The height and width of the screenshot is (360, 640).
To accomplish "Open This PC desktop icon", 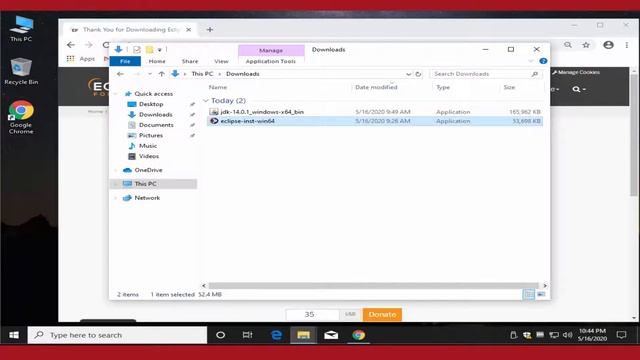I will tap(21, 29).
